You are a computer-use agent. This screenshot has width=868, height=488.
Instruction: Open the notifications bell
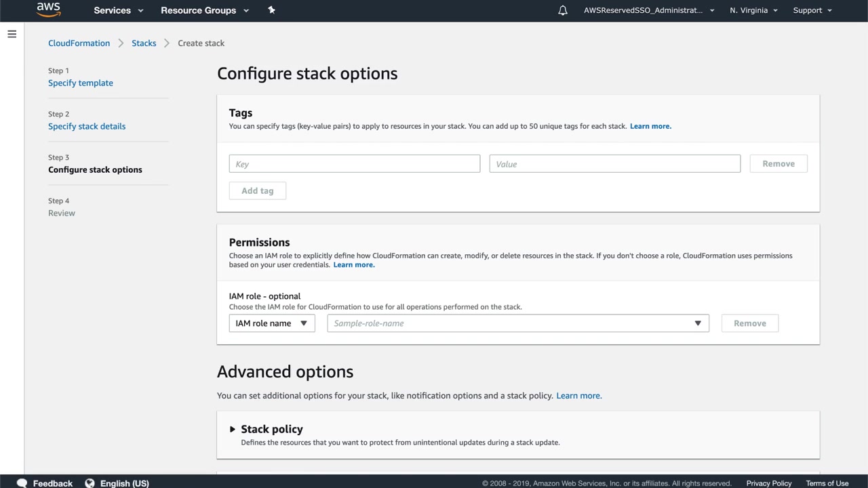(562, 10)
